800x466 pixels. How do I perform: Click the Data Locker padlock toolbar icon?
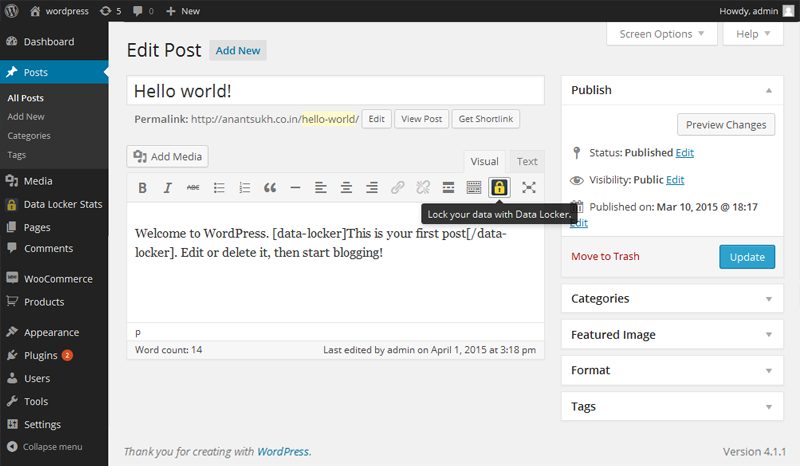pos(499,188)
